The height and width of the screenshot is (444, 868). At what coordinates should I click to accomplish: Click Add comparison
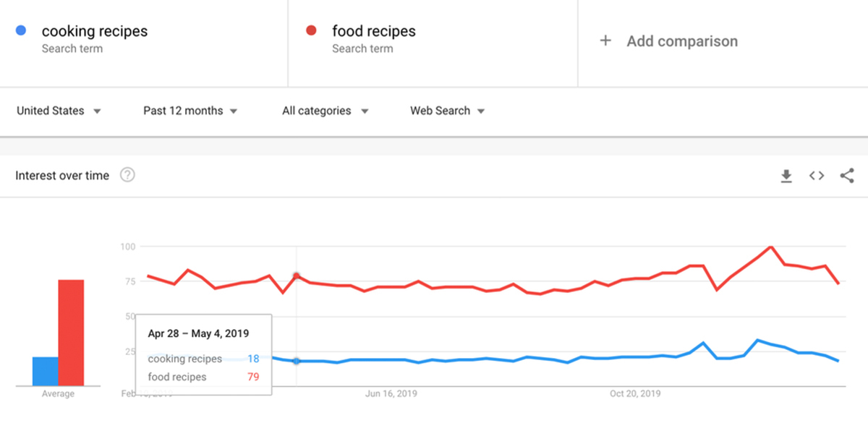(x=682, y=41)
